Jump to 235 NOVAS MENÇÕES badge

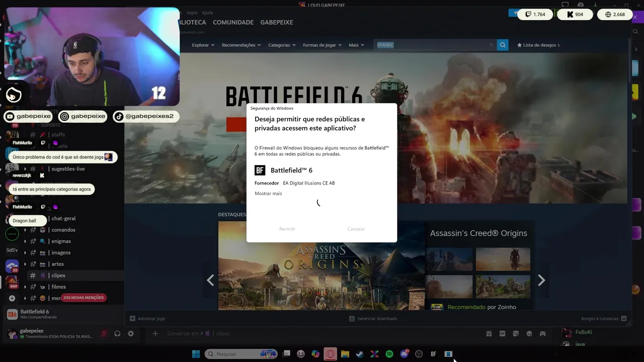(x=84, y=298)
